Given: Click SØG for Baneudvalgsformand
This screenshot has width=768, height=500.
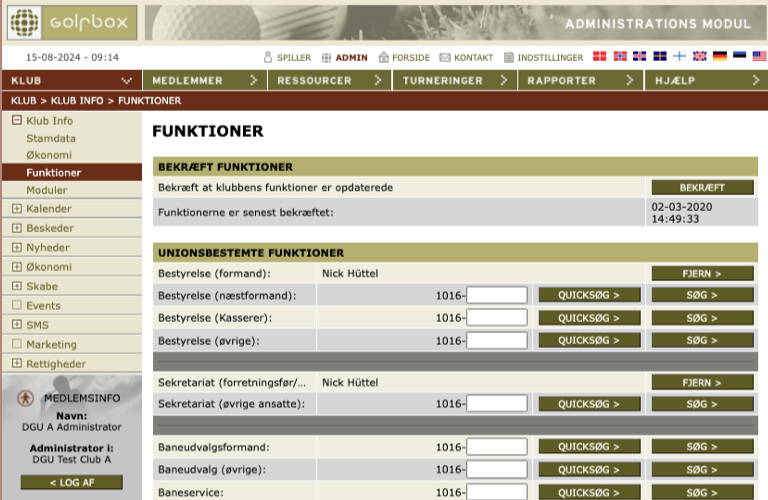Looking at the screenshot, I should tap(702, 447).
